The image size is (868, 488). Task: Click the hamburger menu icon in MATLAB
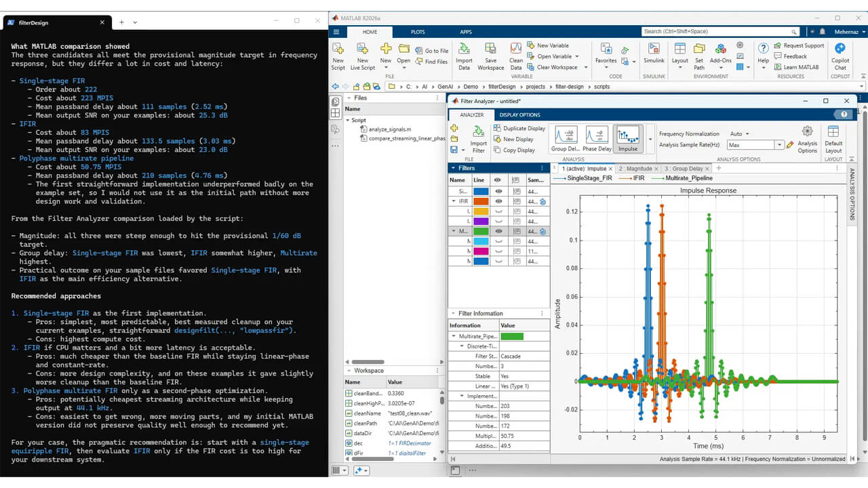(336, 32)
